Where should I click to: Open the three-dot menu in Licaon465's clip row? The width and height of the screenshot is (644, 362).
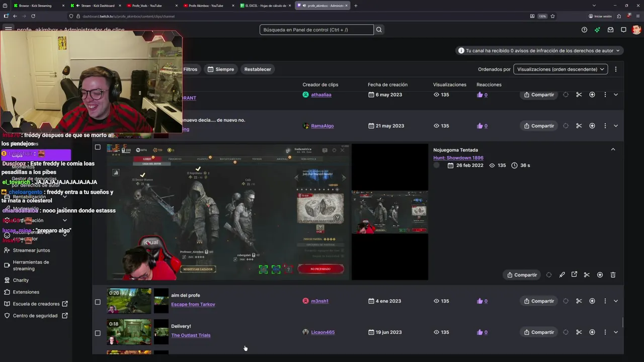point(605,332)
